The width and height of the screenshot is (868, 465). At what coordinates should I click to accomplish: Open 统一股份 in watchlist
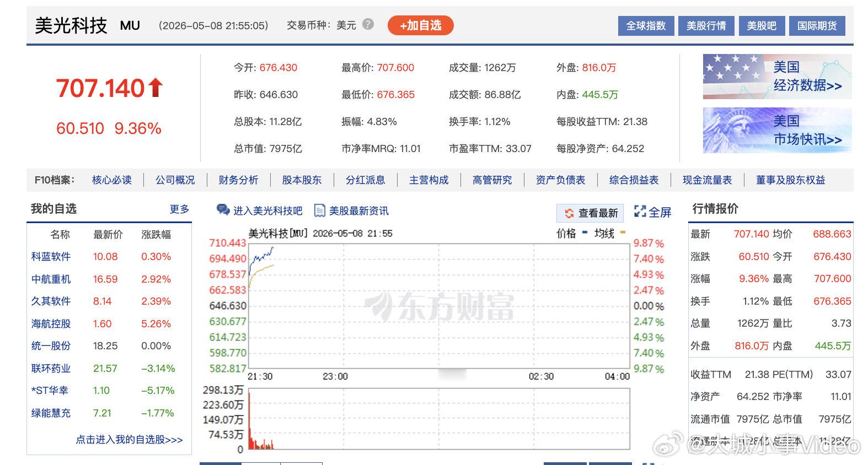point(51,346)
